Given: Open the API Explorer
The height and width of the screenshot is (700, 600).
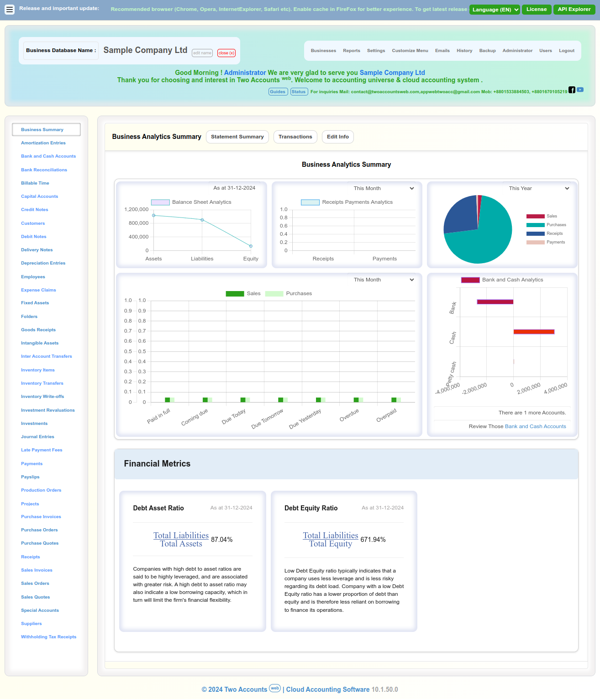Looking at the screenshot, I should 574,9.
